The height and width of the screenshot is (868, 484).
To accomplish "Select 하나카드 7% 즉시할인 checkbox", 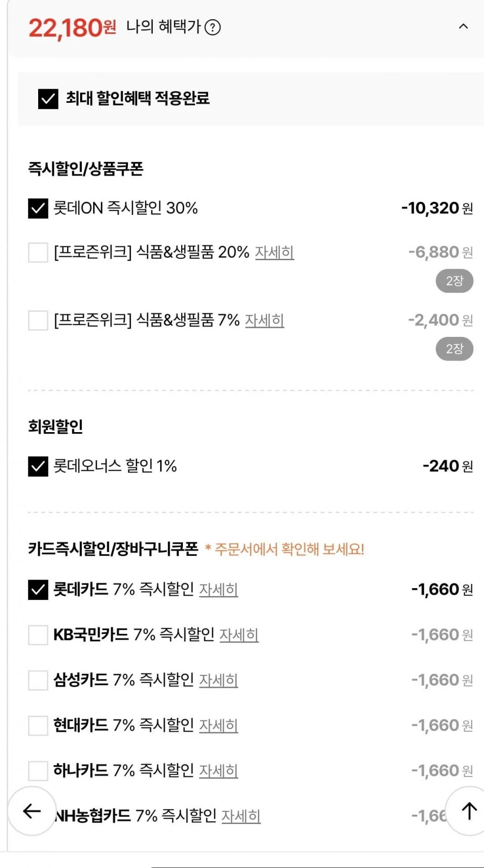I will (x=38, y=771).
